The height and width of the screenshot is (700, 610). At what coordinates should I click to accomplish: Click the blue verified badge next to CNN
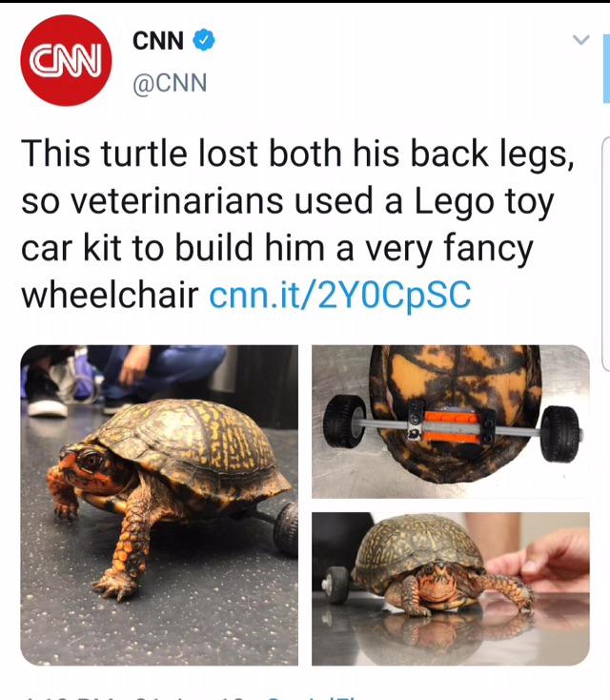[204, 40]
